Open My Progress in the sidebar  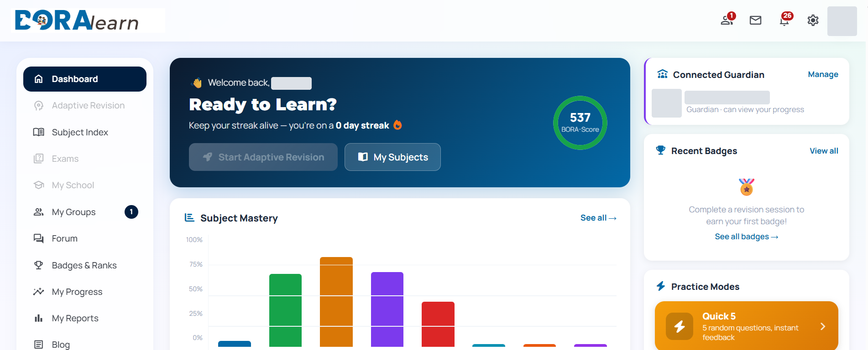[85, 292]
